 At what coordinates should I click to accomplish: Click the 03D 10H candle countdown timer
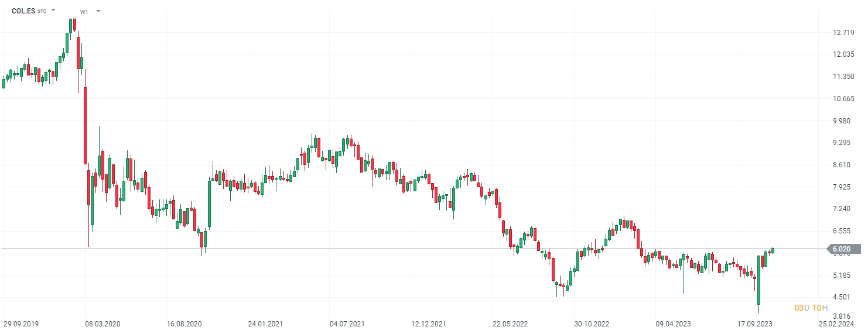(811, 308)
